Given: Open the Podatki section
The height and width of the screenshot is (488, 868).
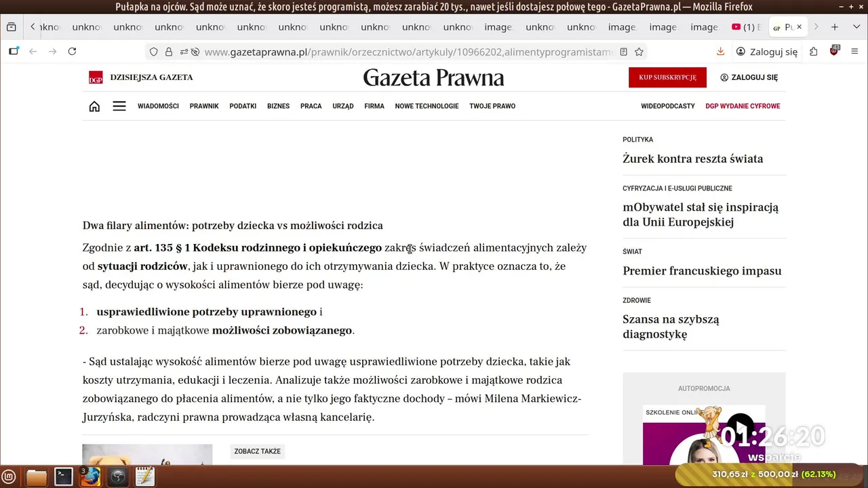Looking at the screenshot, I should click(x=243, y=106).
